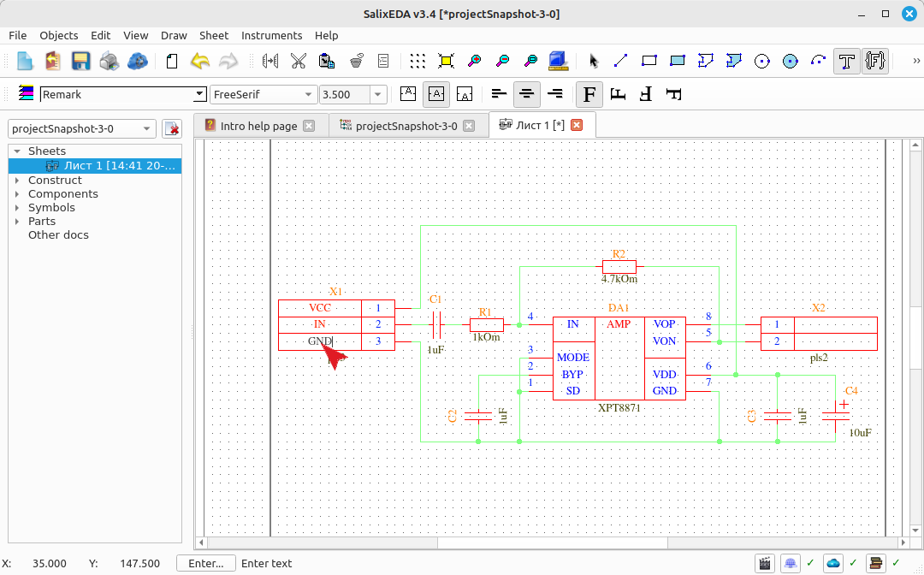Open the Draw menu

click(174, 35)
